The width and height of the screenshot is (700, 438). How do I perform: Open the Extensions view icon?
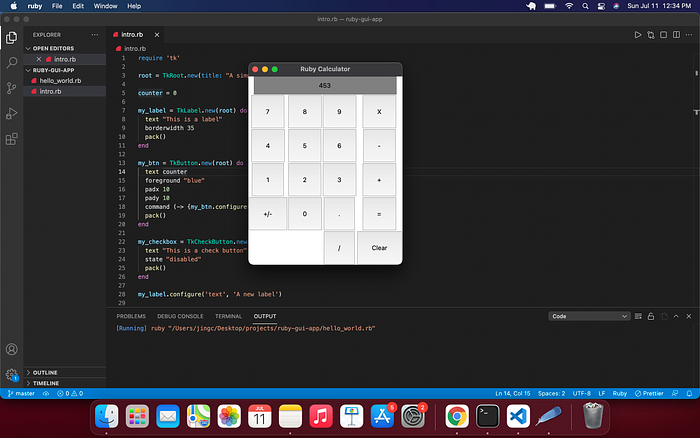12,139
